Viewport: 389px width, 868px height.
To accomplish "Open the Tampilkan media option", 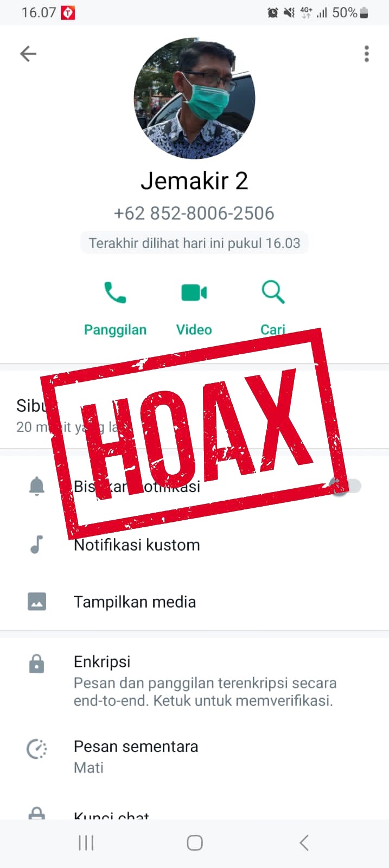I will [194, 602].
